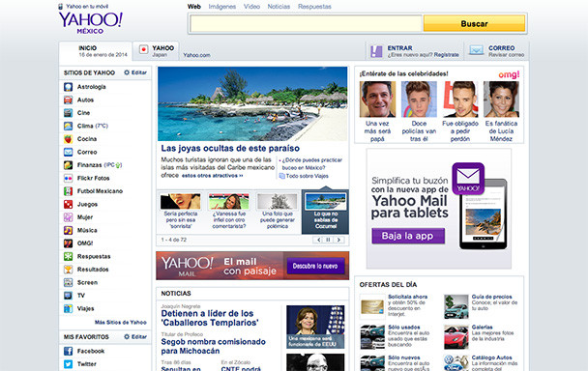Click the gear Editar in Mis Favoritos
Viewport: 588px width, 371px height.
coord(135,337)
